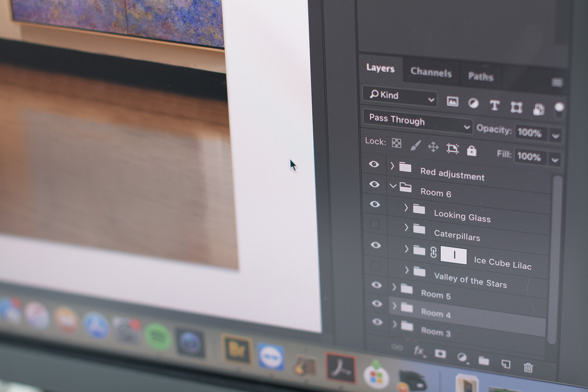
Task: Expand the Room 3 group
Action: [x=395, y=324]
